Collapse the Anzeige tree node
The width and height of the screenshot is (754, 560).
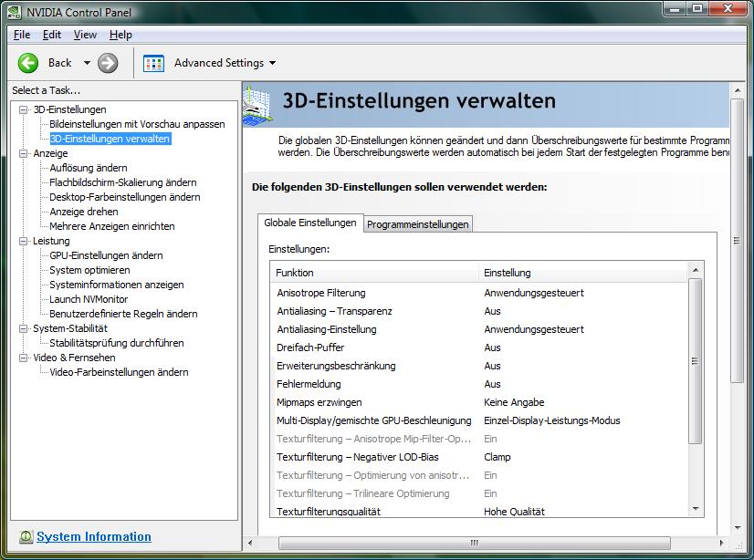pos(23,153)
